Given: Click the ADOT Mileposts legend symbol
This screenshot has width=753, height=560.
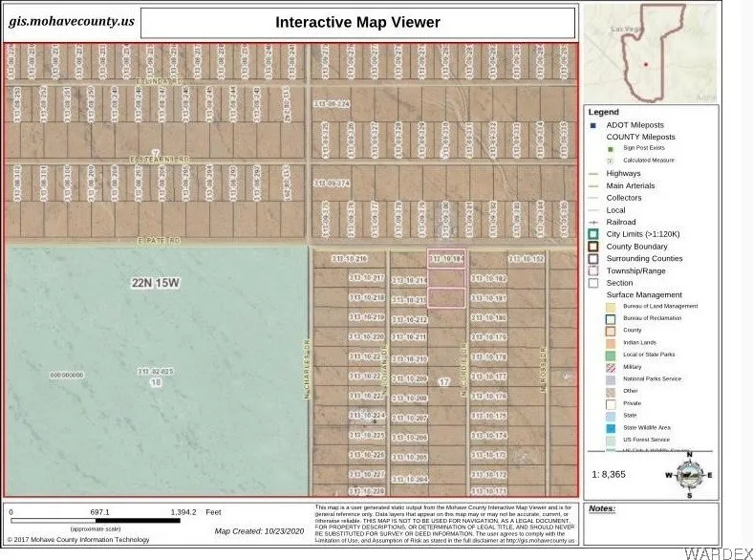Looking at the screenshot, I should [x=593, y=124].
